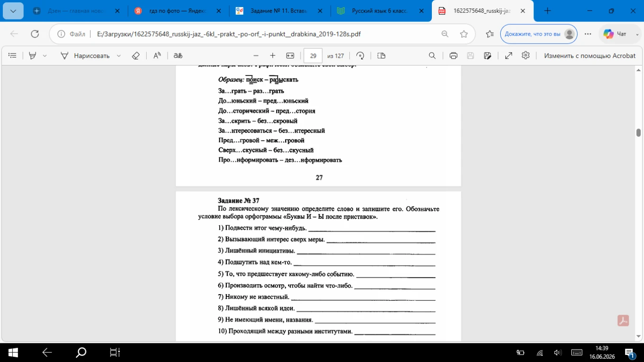Select the highlight marker tool

(32, 56)
